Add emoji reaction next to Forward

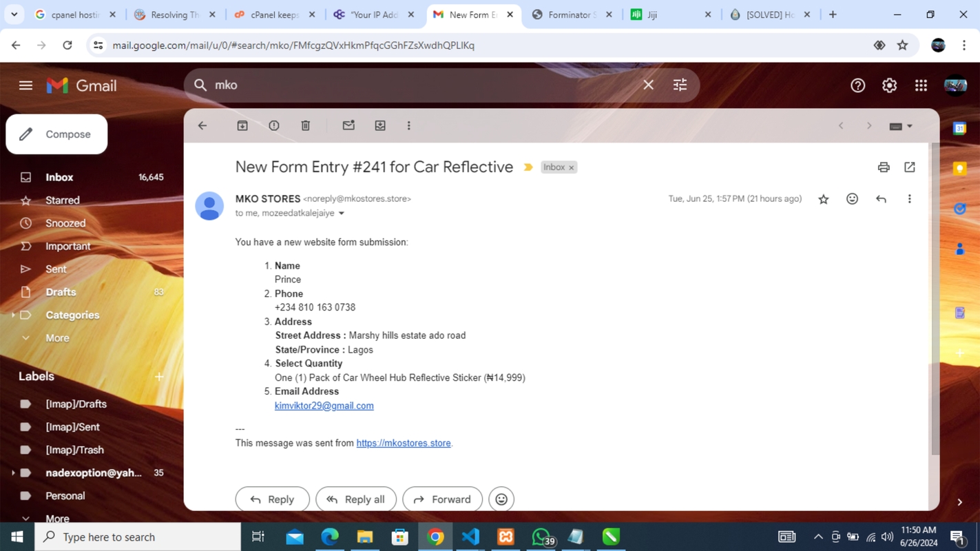coord(501,499)
